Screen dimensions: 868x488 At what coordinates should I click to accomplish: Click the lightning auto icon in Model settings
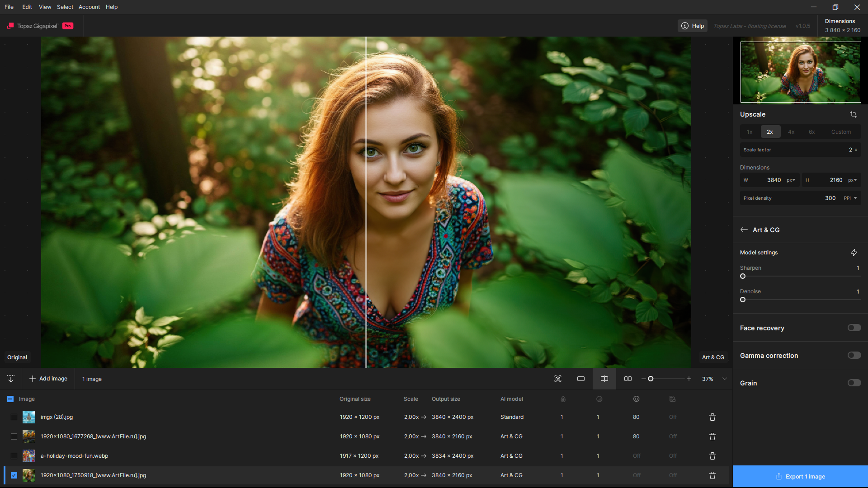pos(854,253)
